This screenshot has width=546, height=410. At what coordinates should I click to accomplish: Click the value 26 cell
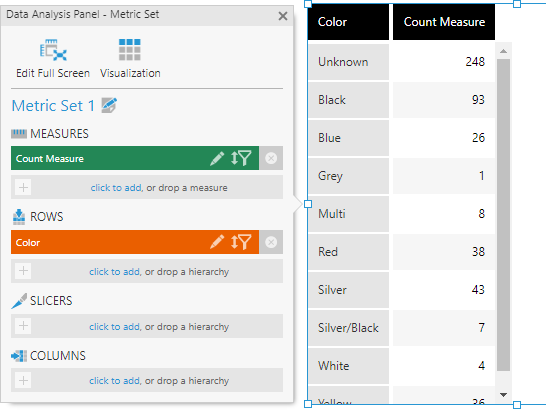click(444, 138)
